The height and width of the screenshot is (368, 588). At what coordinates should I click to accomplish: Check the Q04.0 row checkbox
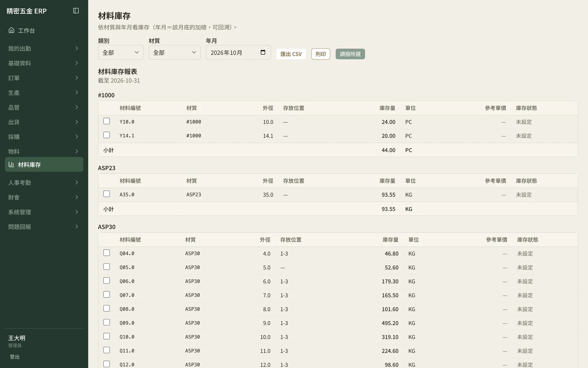pyautogui.click(x=107, y=253)
